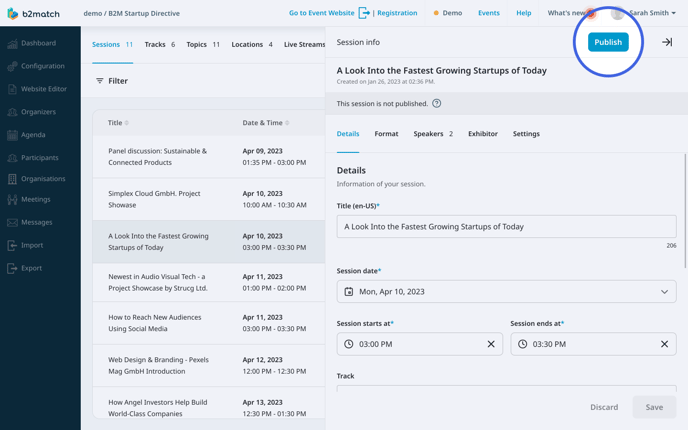This screenshot has width=688, height=430.
Task: Click the Go to Event Website link
Action: (x=321, y=13)
